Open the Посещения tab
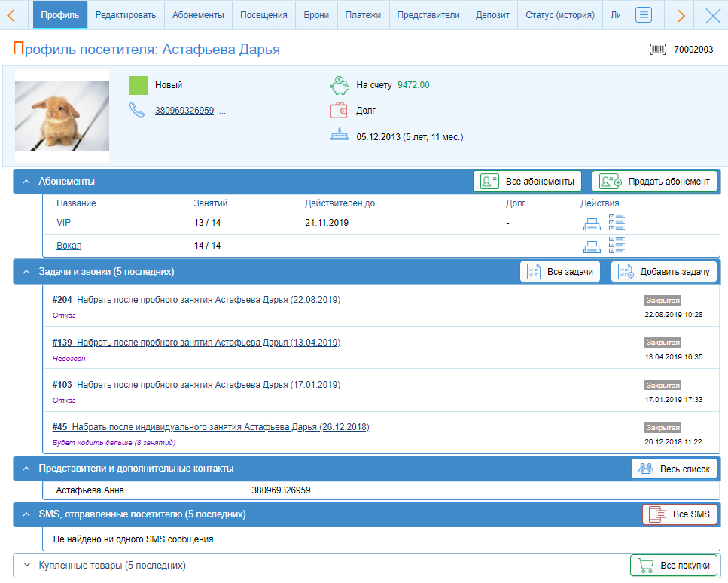Viewport: 728px width, 583px height. (263, 15)
